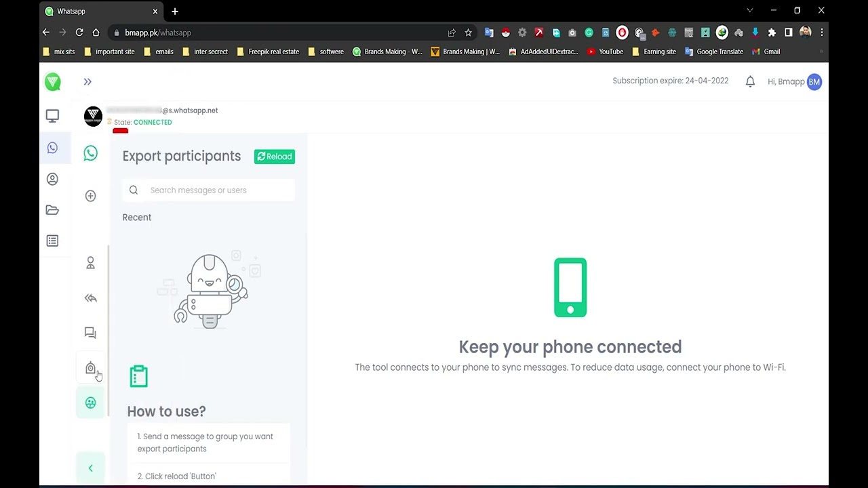This screenshot has width=868, height=488.
Task: Open the 'softwere' bookmark folder
Action: pos(326,52)
